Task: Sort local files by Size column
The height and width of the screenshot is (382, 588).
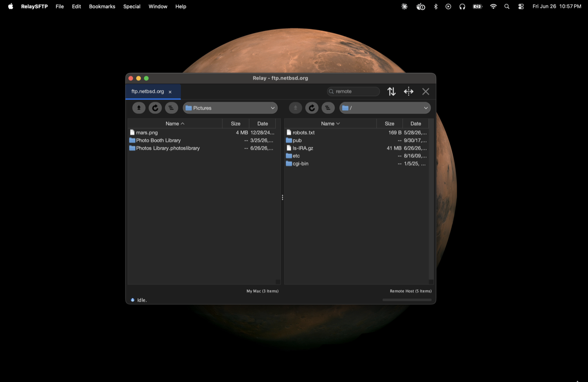Action: (x=236, y=124)
